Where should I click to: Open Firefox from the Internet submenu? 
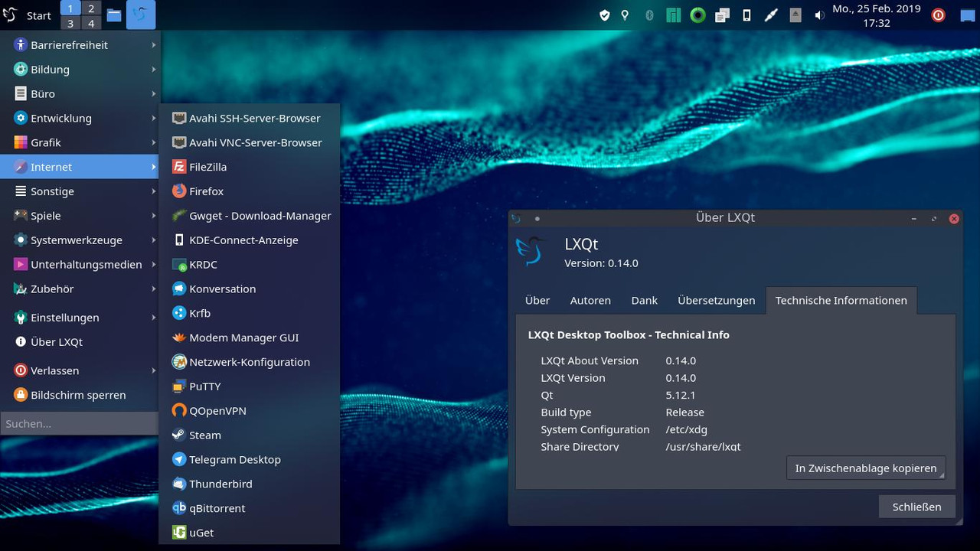tap(249, 191)
